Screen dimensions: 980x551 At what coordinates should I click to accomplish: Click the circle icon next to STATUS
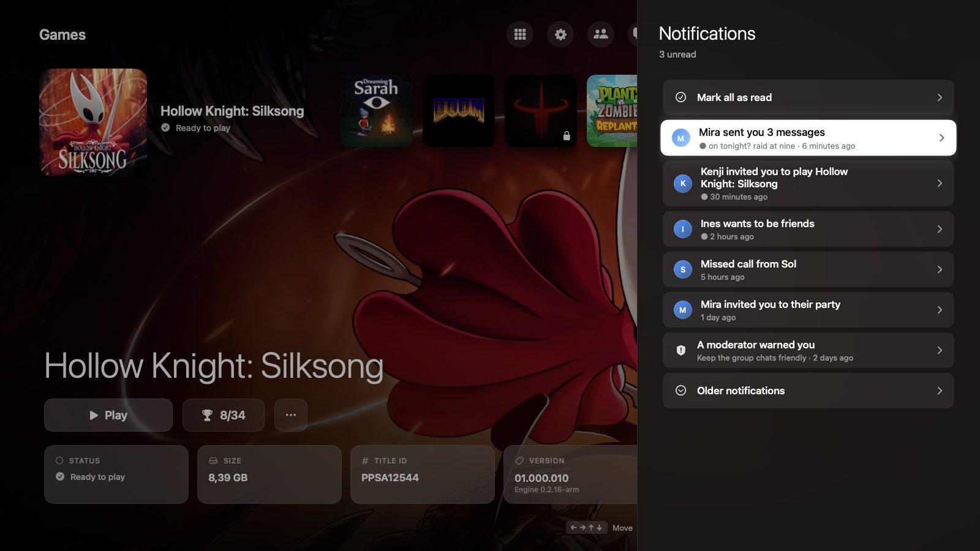pyautogui.click(x=59, y=460)
